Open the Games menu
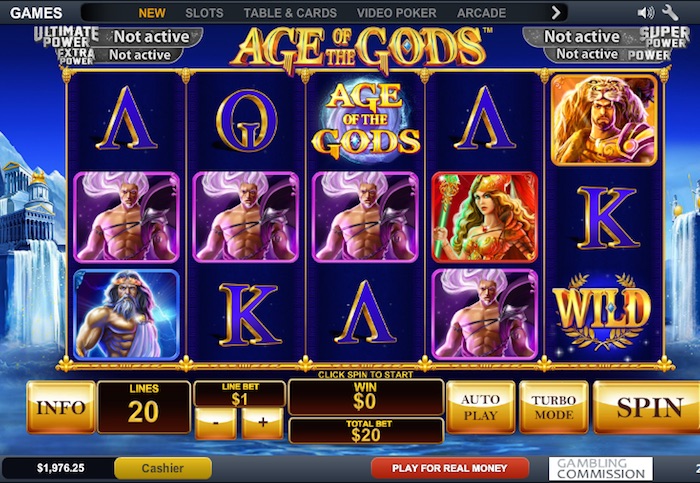700x483 pixels. (36, 13)
